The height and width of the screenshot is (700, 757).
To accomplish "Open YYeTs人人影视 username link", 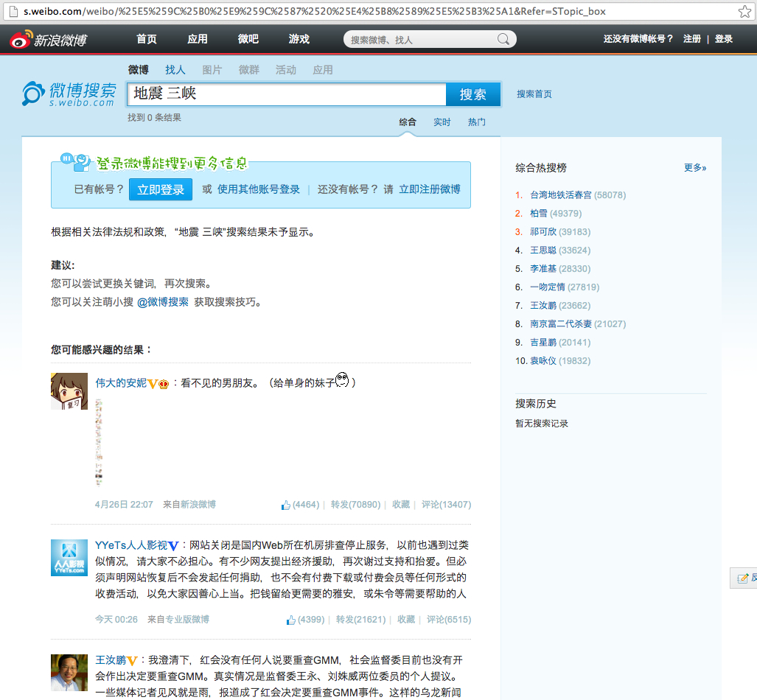I will 130,545.
